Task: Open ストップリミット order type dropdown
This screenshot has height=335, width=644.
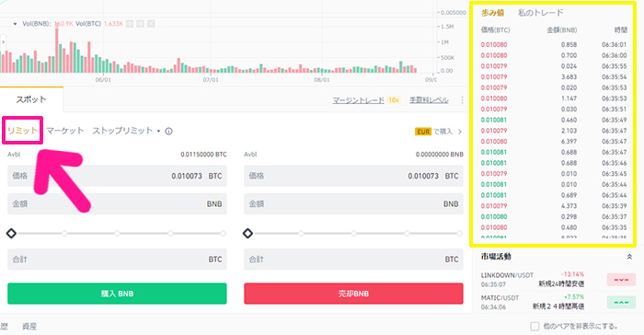Action: pyautogui.click(x=126, y=131)
